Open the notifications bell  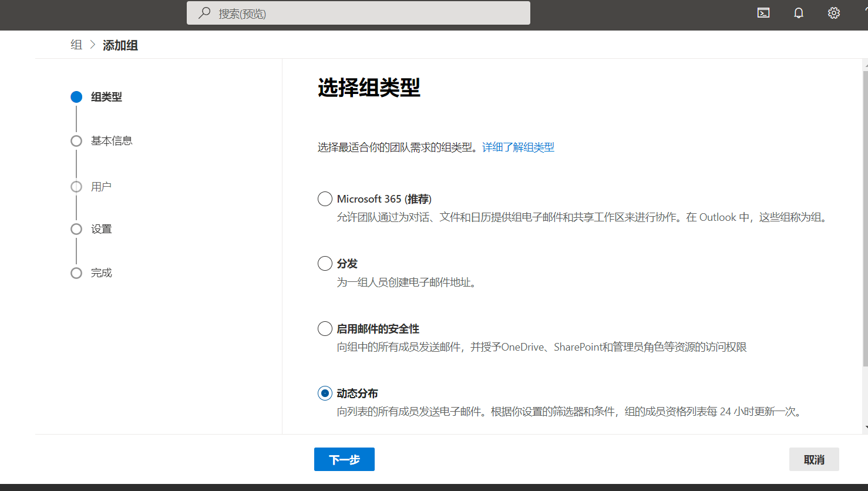pyautogui.click(x=799, y=13)
